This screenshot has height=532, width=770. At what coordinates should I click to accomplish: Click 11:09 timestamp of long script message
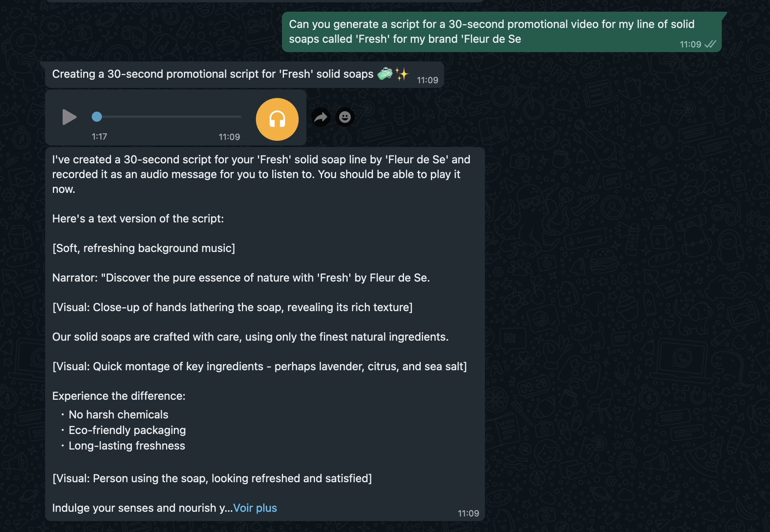(468, 513)
